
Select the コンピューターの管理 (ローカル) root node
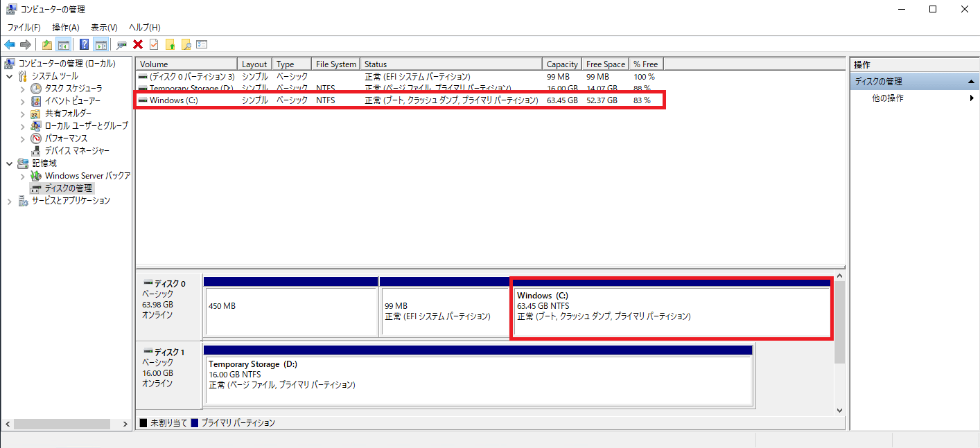click(67, 63)
